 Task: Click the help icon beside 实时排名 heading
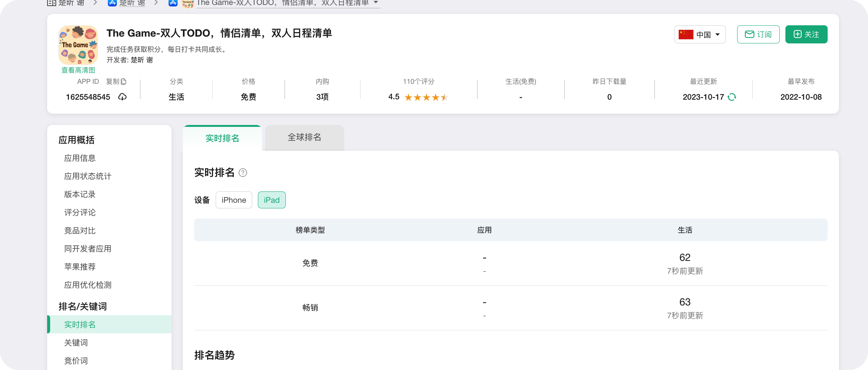[243, 173]
